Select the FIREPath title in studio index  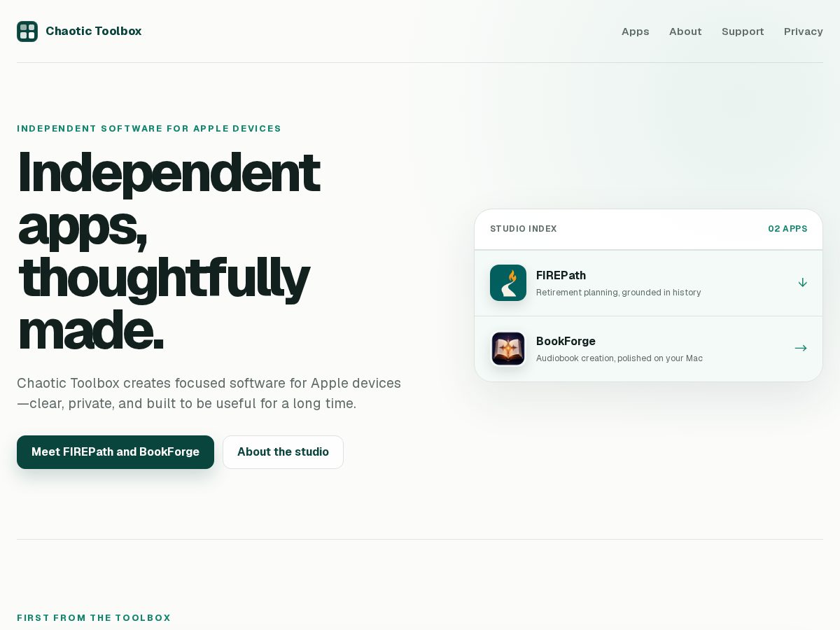(x=561, y=276)
